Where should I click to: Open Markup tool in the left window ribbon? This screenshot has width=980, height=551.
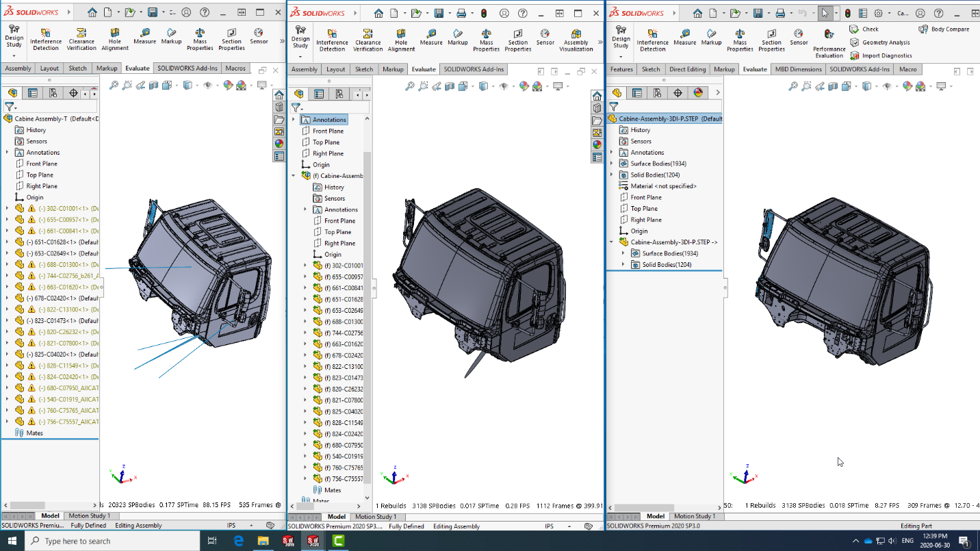[171, 36]
